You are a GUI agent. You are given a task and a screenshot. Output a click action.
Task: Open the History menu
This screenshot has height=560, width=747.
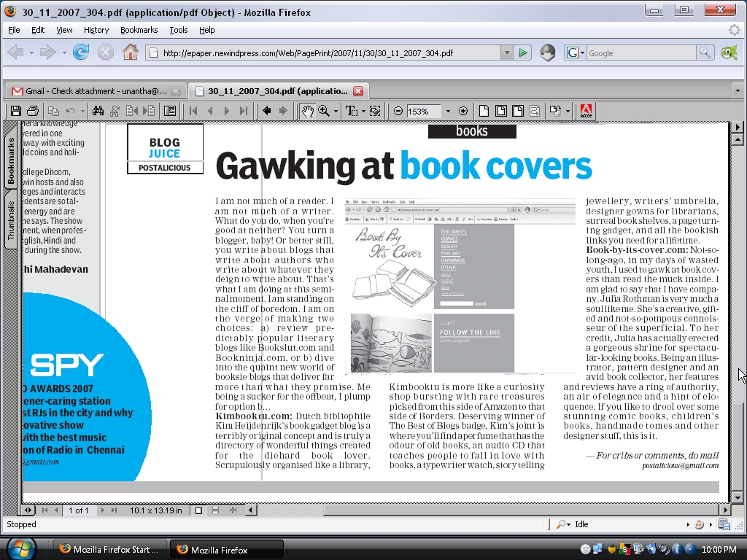96,30
